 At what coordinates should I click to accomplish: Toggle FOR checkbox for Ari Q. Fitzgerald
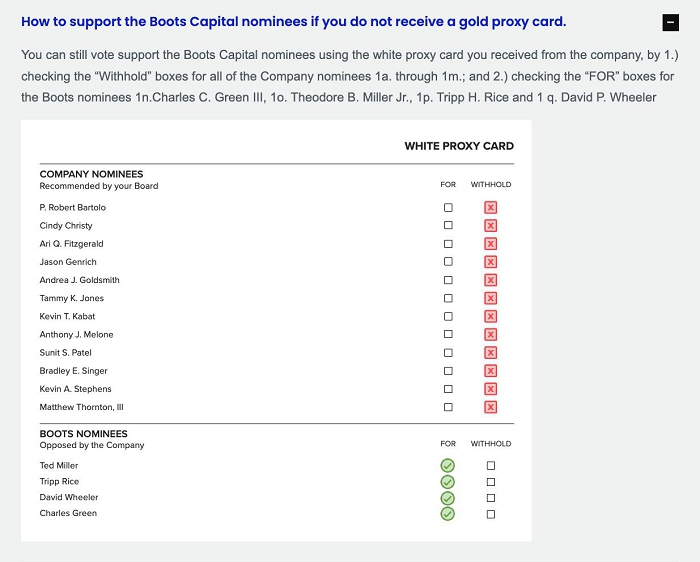coord(448,244)
